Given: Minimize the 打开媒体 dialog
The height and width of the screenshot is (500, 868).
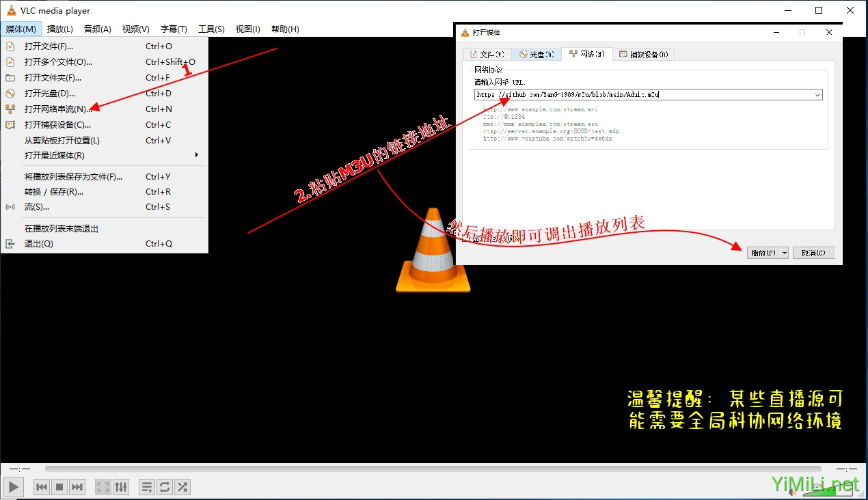Looking at the screenshot, I should [x=776, y=32].
